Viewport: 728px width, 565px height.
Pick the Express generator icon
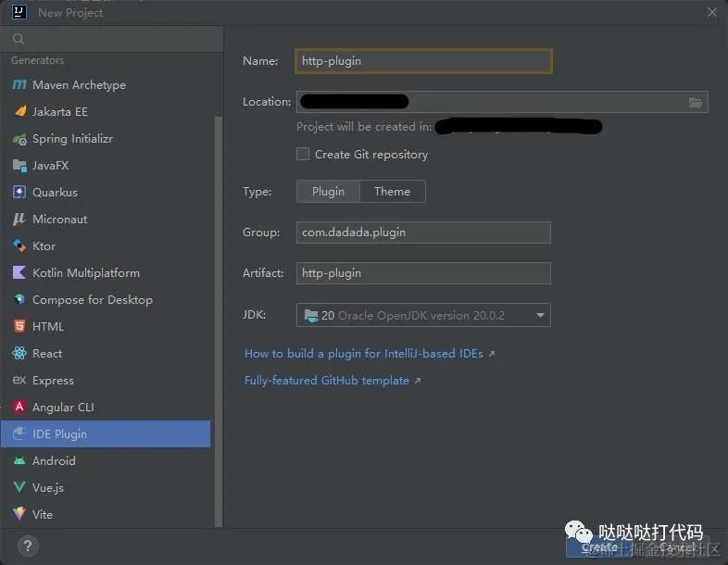click(x=19, y=381)
